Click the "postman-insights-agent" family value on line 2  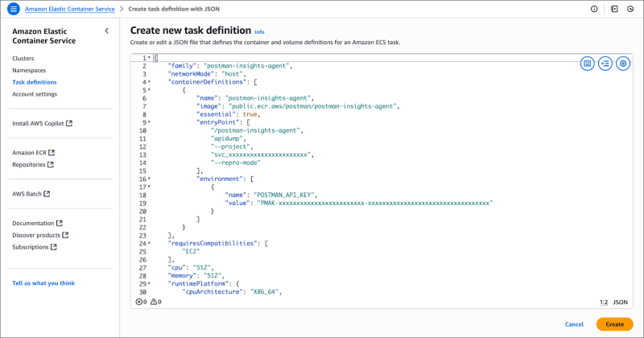248,66
